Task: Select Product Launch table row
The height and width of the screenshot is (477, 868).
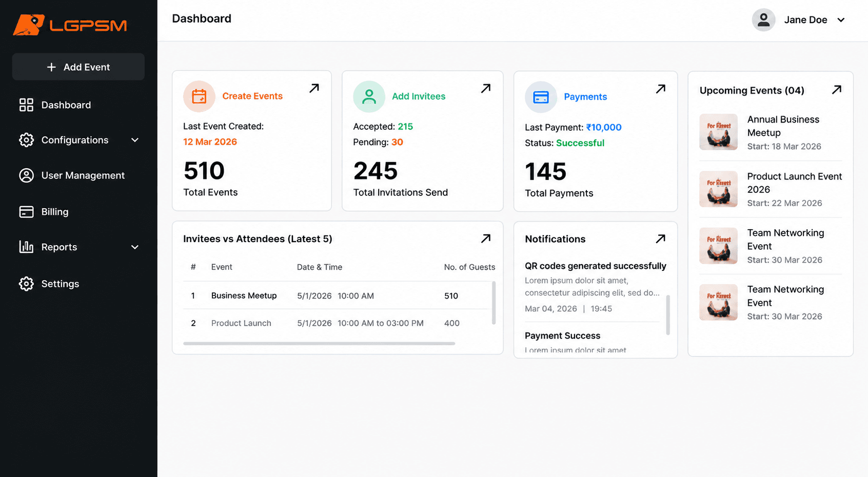Action: (x=336, y=323)
